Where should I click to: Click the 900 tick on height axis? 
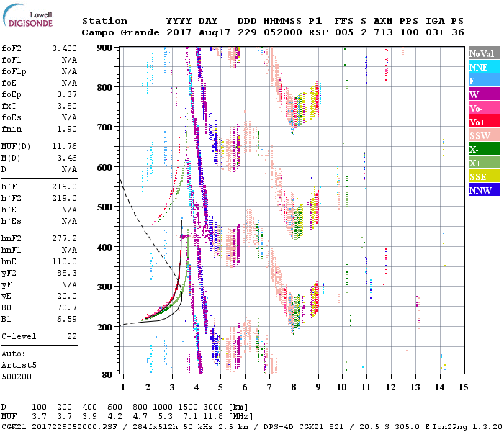point(106,48)
